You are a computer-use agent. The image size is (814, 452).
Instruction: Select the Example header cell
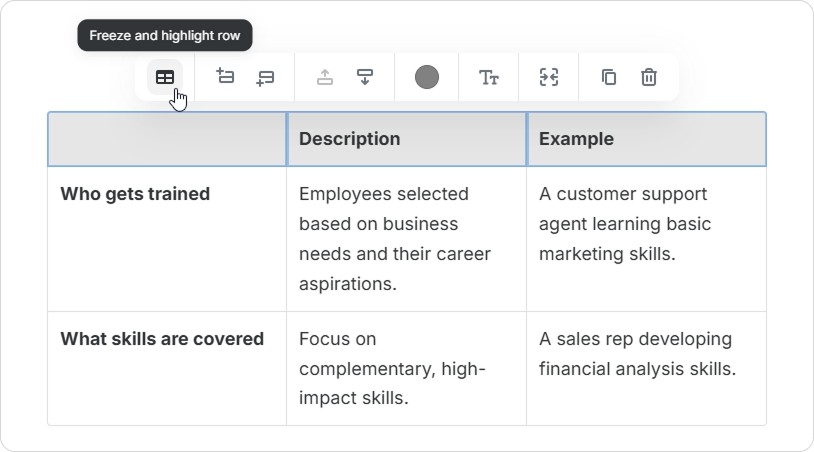pos(646,139)
